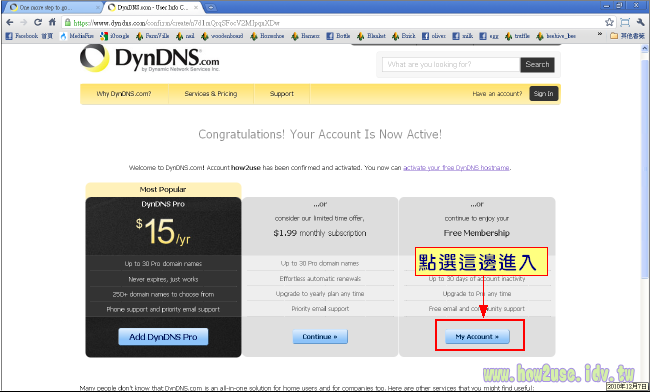Go back with the browser back arrow
650x392 pixels.
(x=10, y=22)
